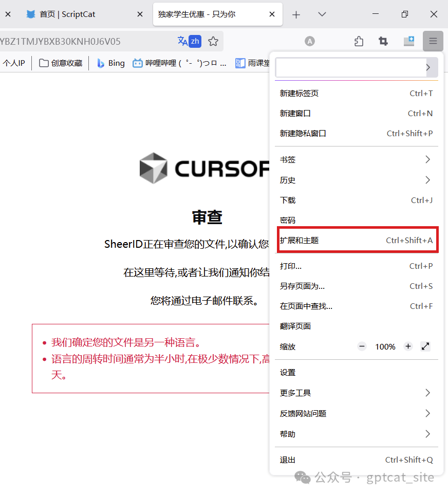Choose 新建窗口 from the menu
This screenshot has height=495, width=448.
point(357,113)
